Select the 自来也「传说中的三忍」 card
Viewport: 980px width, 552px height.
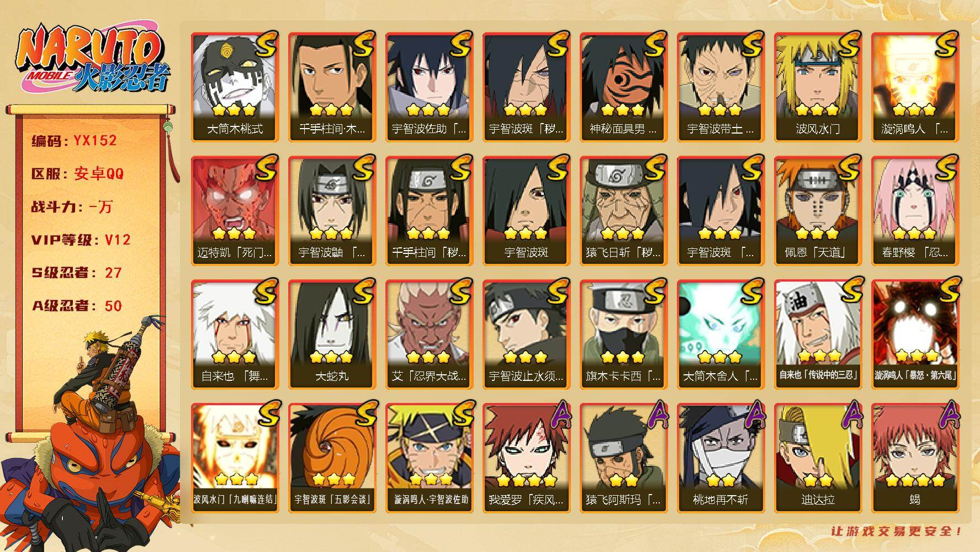click(x=818, y=334)
